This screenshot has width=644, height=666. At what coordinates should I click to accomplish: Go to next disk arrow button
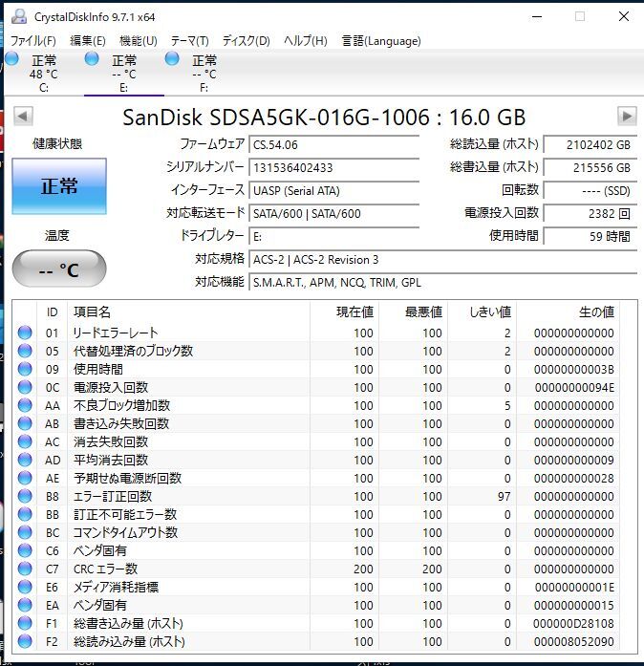(x=627, y=116)
